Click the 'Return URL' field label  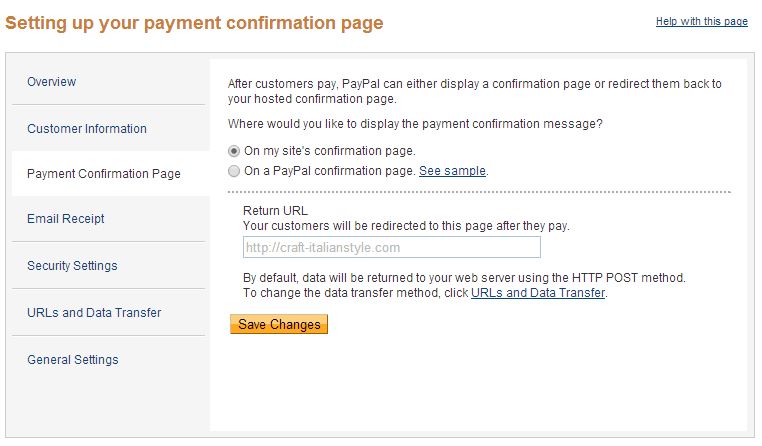(275, 211)
